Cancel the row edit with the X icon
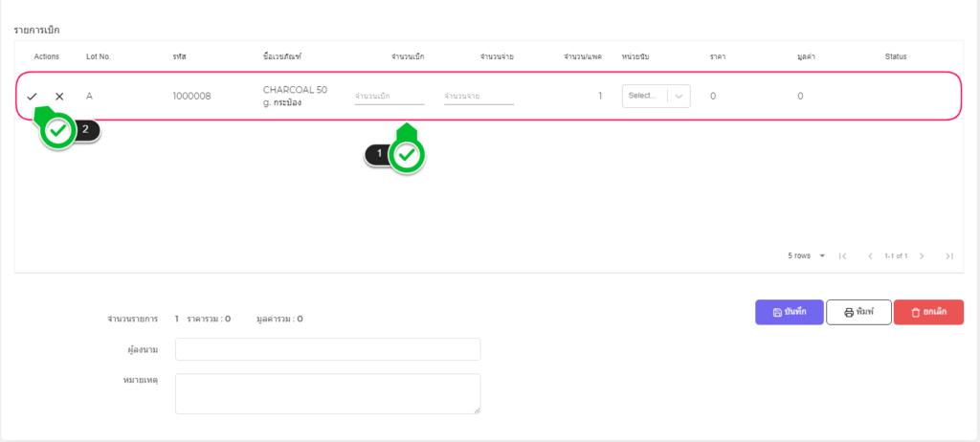 click(59, 97)
